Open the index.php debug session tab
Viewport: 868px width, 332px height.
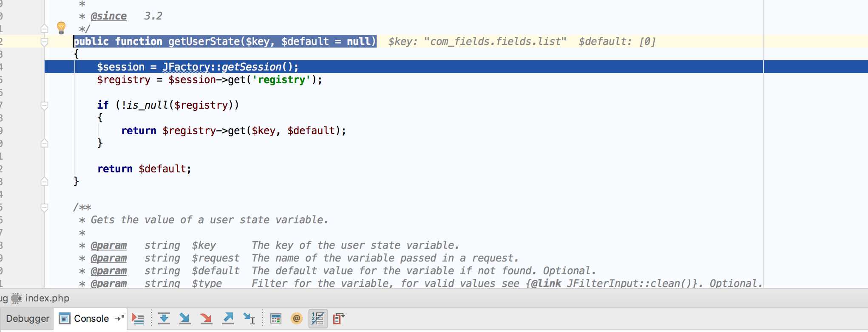click(x=47, y=298)
